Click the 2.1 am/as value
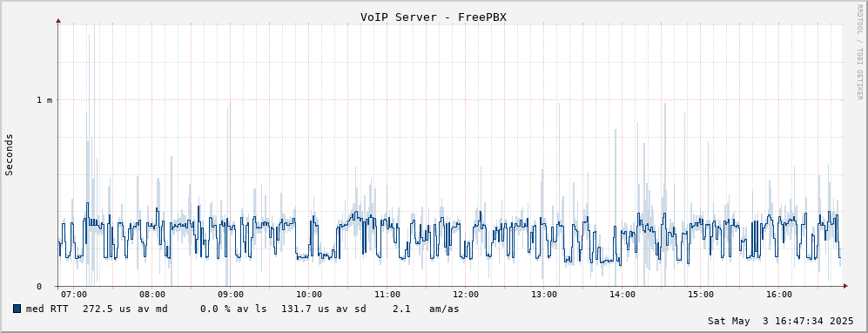868x333 pixels. point(426,309)
